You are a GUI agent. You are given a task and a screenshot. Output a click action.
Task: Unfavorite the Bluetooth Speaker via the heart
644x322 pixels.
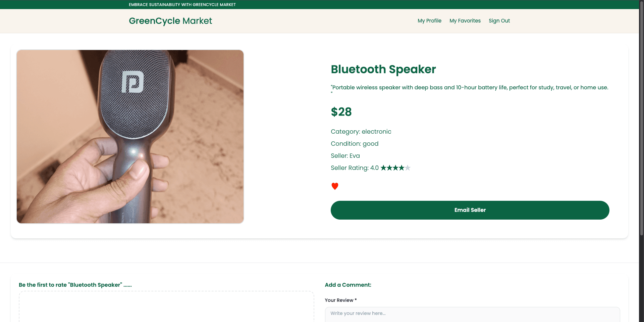335,186
